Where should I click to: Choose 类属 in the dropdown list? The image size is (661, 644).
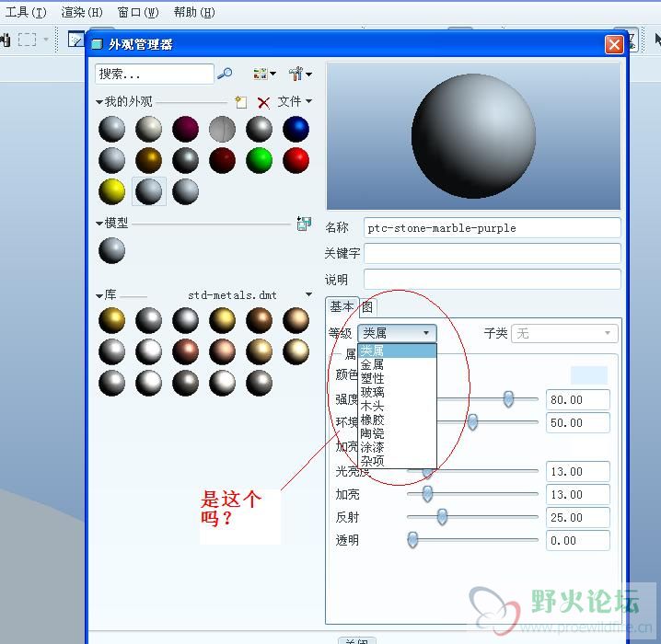pyautogui.click(x=397, y=351)
